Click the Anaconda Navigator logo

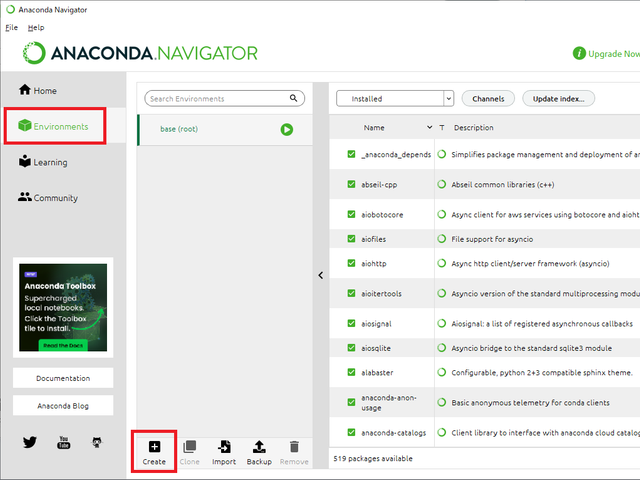(140, 53)
